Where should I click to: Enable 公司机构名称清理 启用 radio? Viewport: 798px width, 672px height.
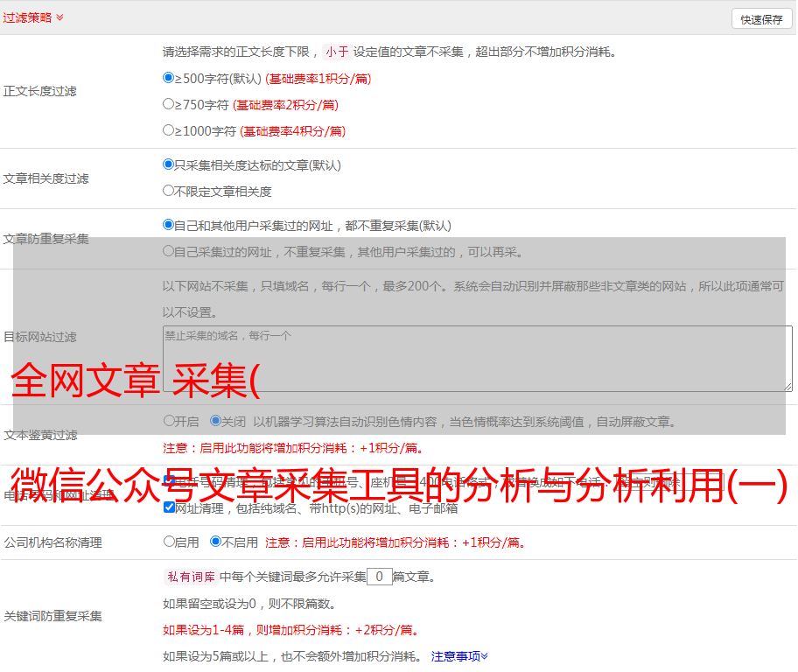(169, 541)
